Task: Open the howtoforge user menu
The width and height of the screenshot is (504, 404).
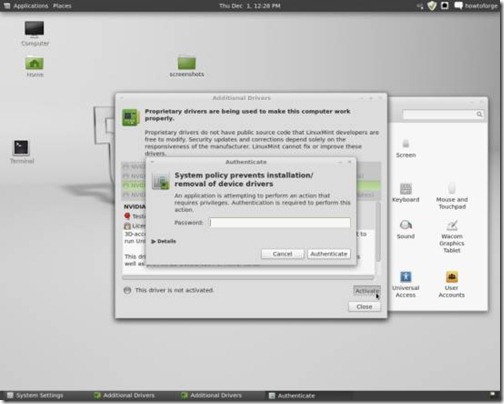Action: coord(476,6)
